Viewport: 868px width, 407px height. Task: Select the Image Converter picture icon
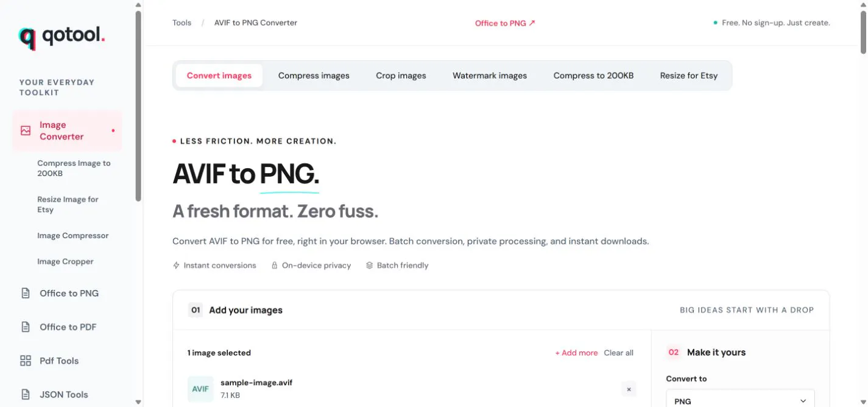26,130
